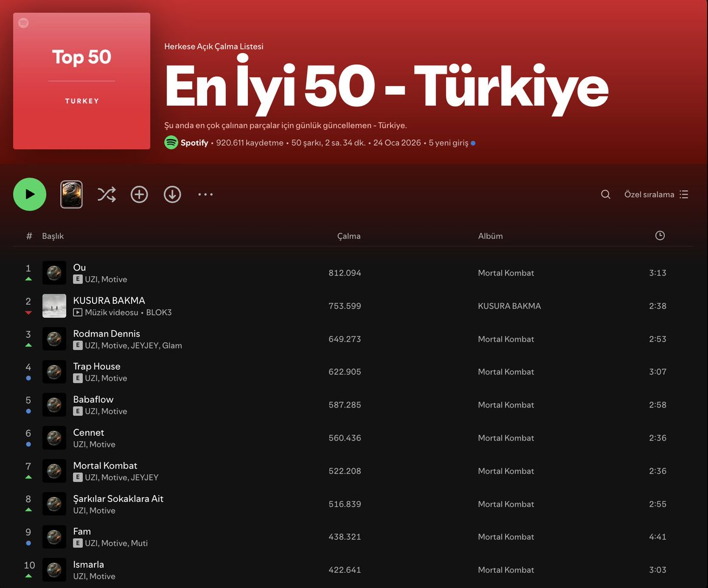The height and width of the screenshot is (588, 708).
Task: Open the three-dot more options menu
Action: [205, 194]
